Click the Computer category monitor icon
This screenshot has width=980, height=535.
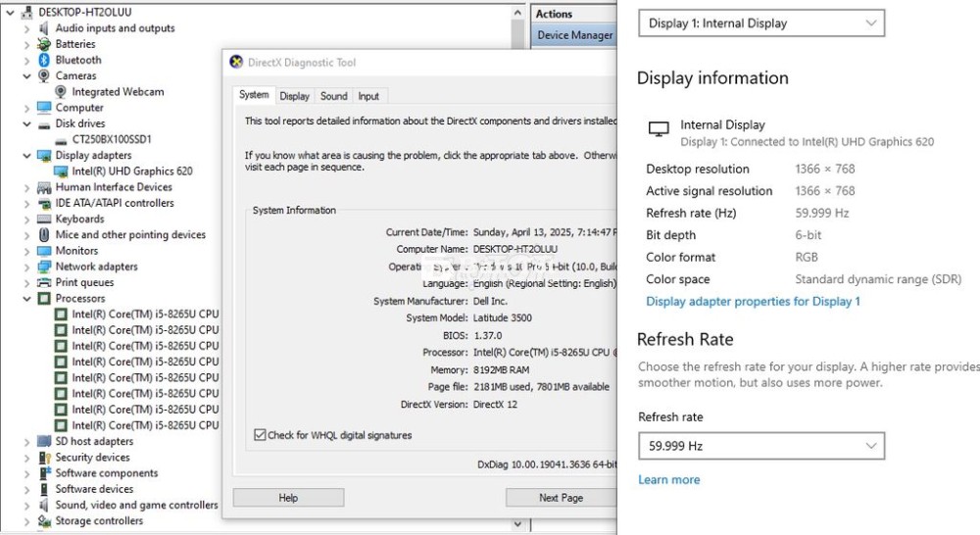[44, 108]
